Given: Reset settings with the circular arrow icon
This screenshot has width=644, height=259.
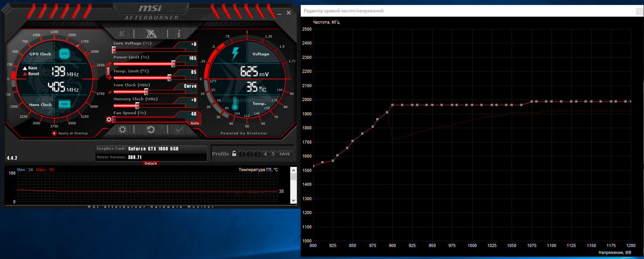Looking at the screenshot, I should point(151,130).
